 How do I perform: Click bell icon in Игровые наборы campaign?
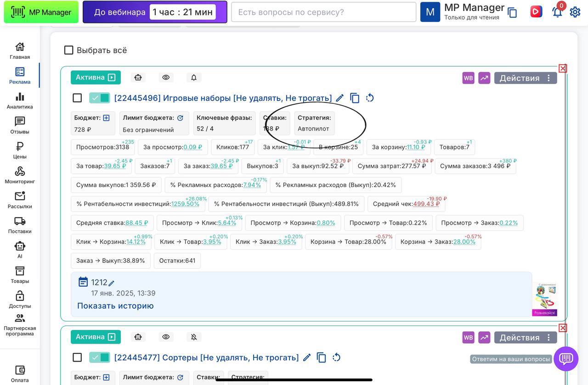(x=194, y=78)
